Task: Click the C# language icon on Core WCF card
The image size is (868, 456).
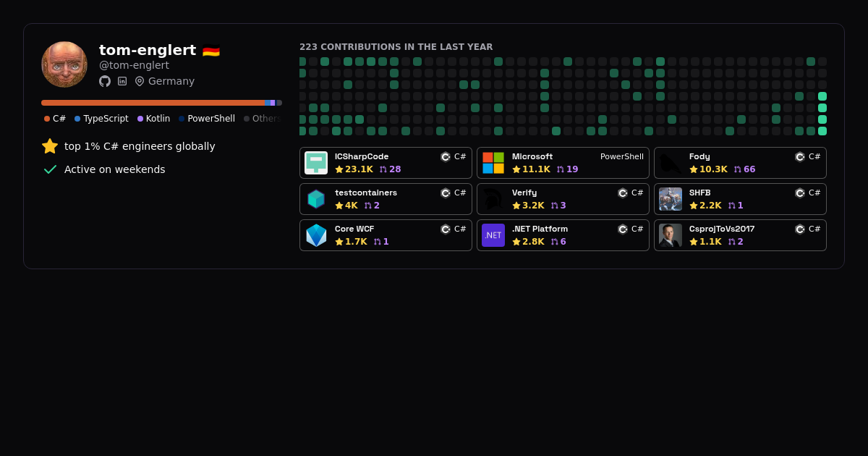Action: point(446,229)
